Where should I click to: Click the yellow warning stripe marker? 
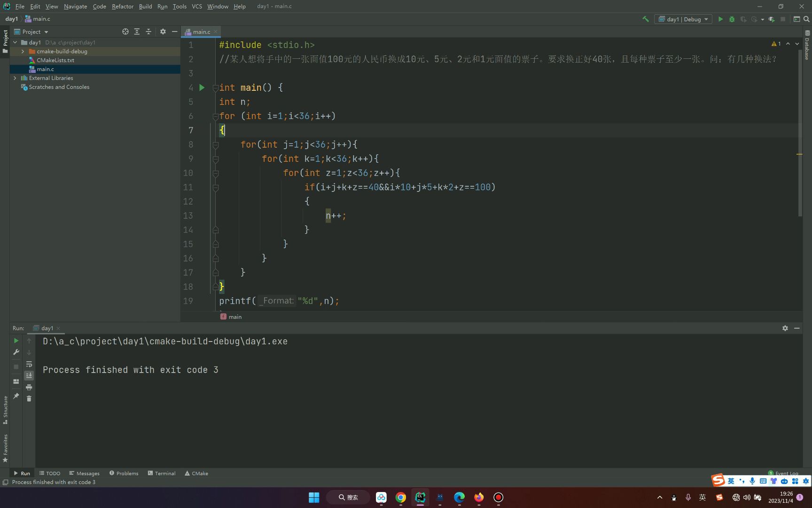(799, 154)
